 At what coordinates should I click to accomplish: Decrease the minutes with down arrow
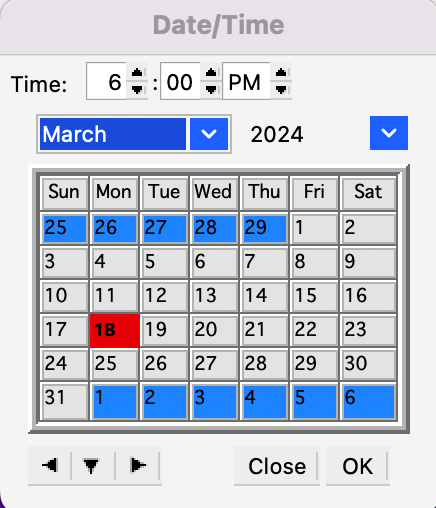tap(211, 89)
